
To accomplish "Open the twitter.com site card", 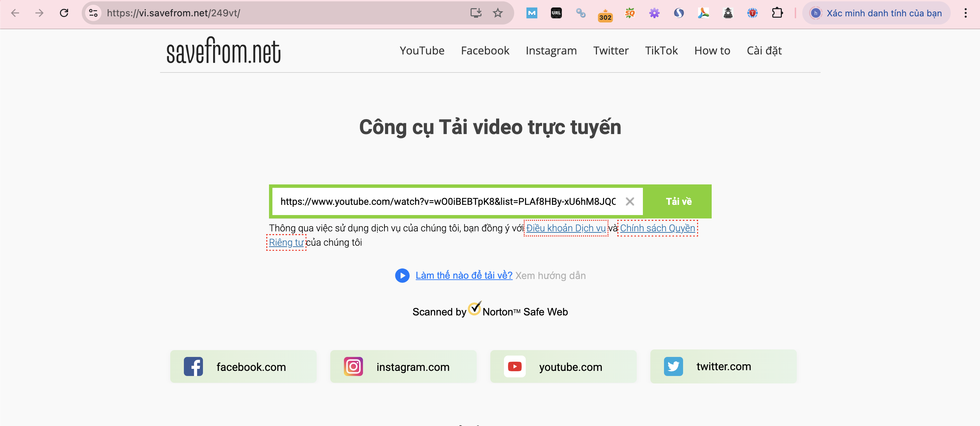I will [x=724, y=366].
